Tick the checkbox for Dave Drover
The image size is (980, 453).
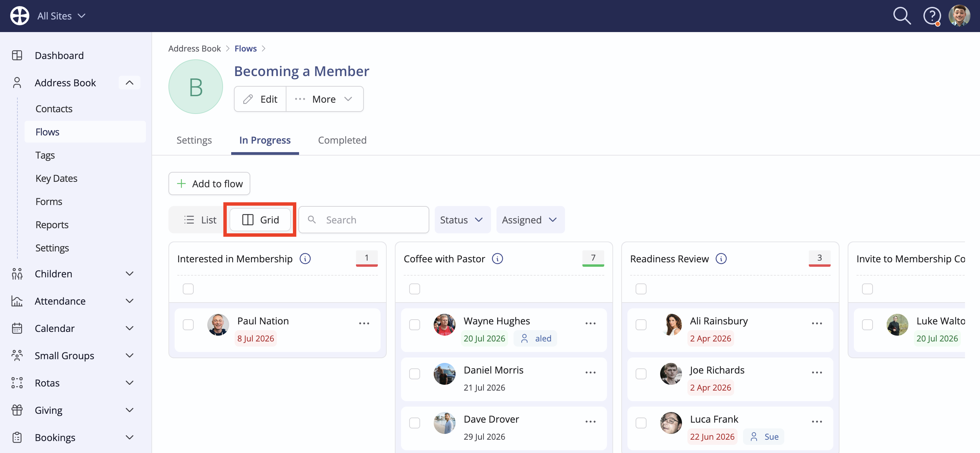(415, 423)
